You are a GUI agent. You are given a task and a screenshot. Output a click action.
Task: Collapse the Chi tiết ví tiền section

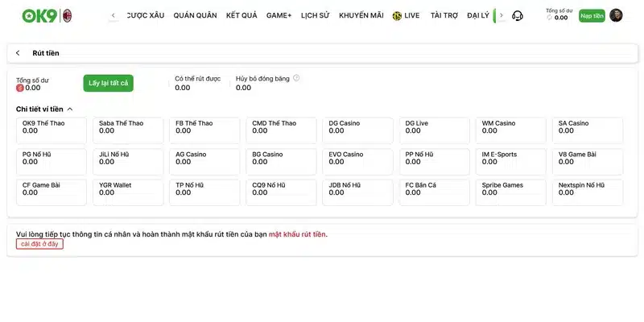click(x=70, y=109)
